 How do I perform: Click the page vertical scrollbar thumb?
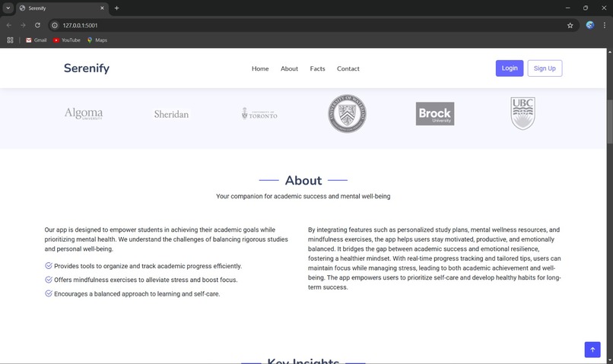(610, 122)
